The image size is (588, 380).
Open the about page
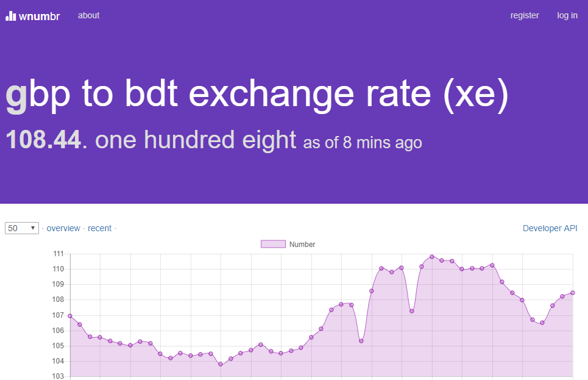(88, 15)
